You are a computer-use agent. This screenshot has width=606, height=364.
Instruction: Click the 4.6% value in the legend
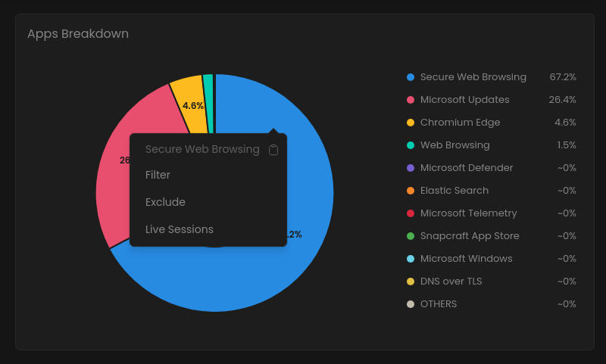click(x=565, y=123)
